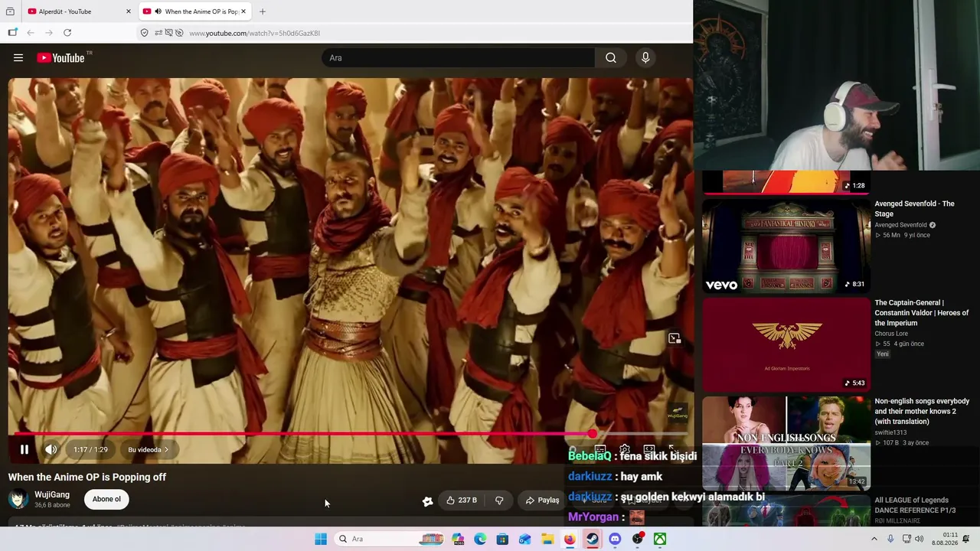Pause the video playback
980x551 pixels.
(x=24, y=450)
